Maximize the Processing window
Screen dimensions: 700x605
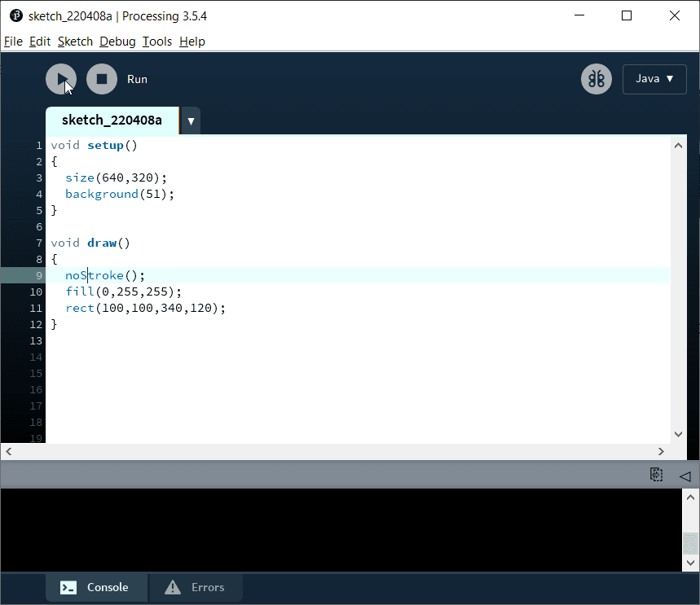(627, 15)
